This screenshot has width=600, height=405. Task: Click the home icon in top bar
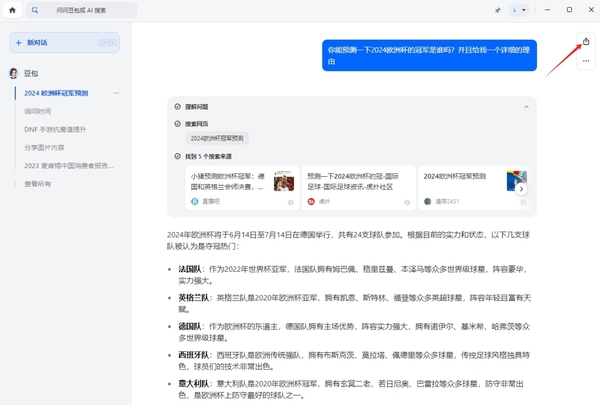pyautogui.click(x=13, y=10)
